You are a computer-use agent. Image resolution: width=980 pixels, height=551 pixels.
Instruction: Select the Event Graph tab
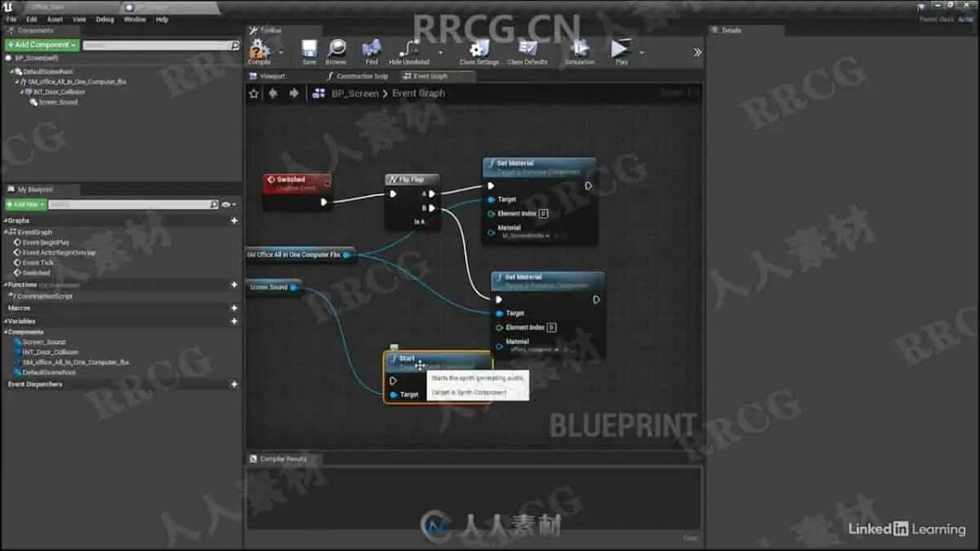(x=430, y=76)
